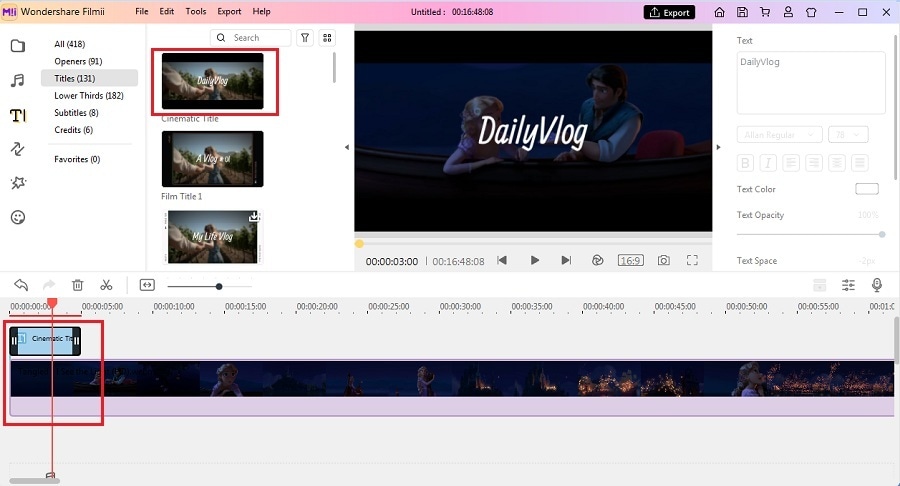Open the user account icon
Viewport: 900px width, 486px height.
pyautogui.click(x=788, y=12)
